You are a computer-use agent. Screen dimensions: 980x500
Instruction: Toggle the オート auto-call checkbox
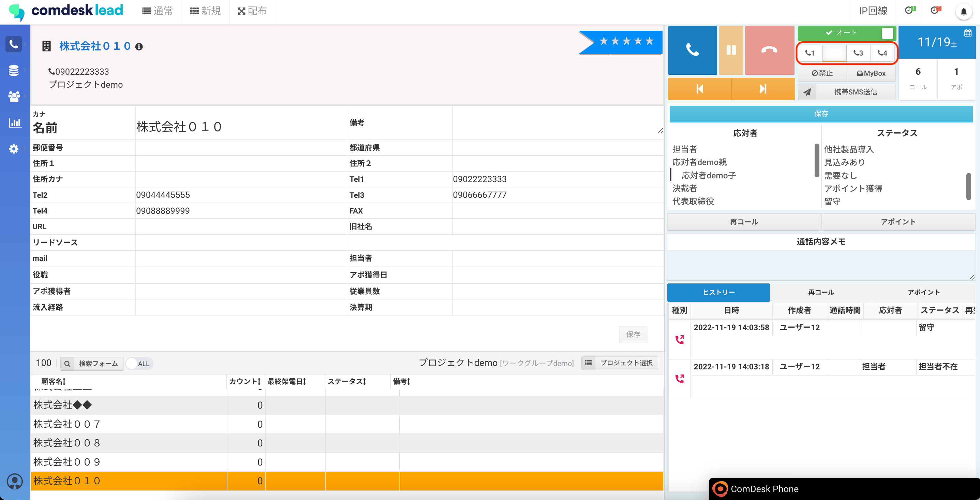pos(887,33)
